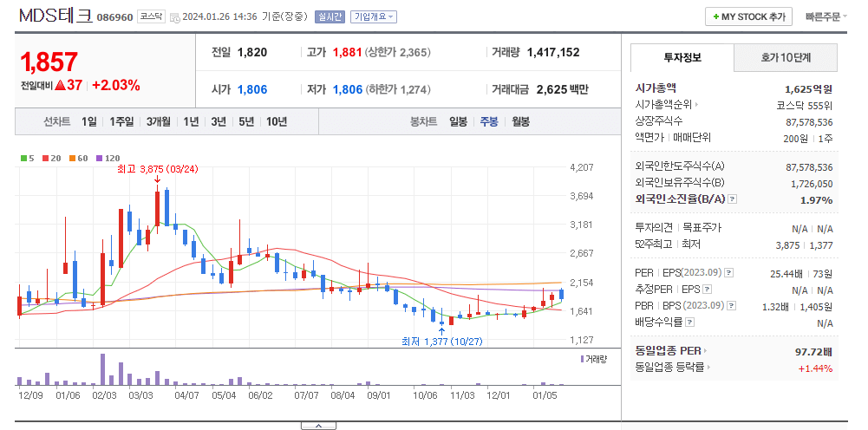Click the arrow icon next to 시가총액순위
The image size is (868, 430).
[x=696, y=104]
